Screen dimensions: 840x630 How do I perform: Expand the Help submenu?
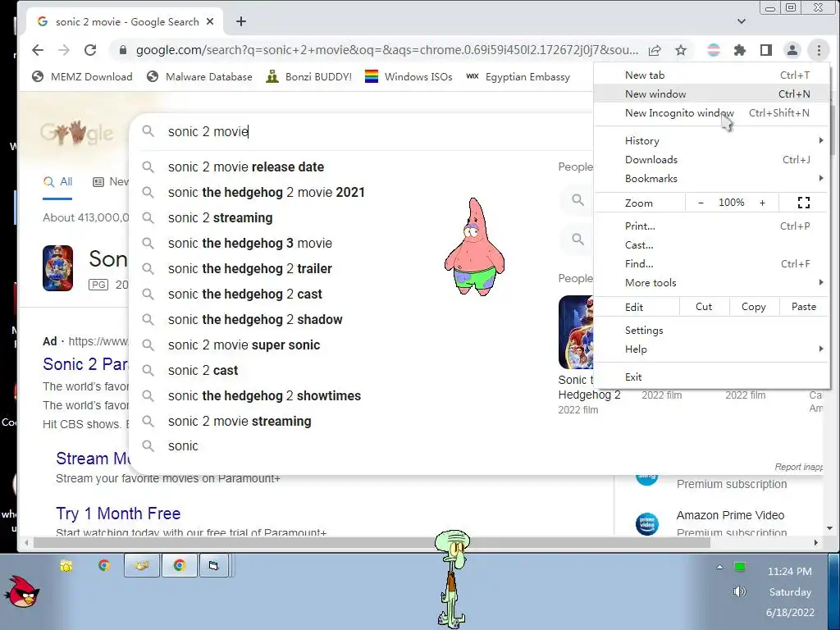(711, 349)
